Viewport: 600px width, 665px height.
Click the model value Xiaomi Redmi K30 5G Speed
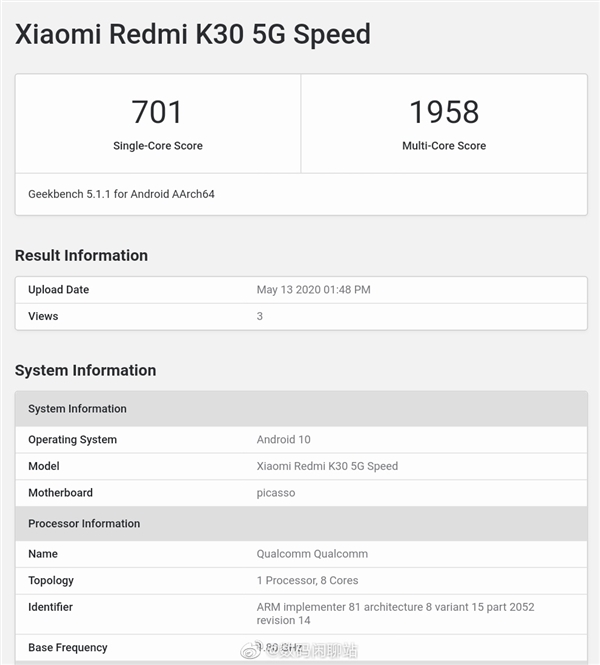tap(327, 466)
